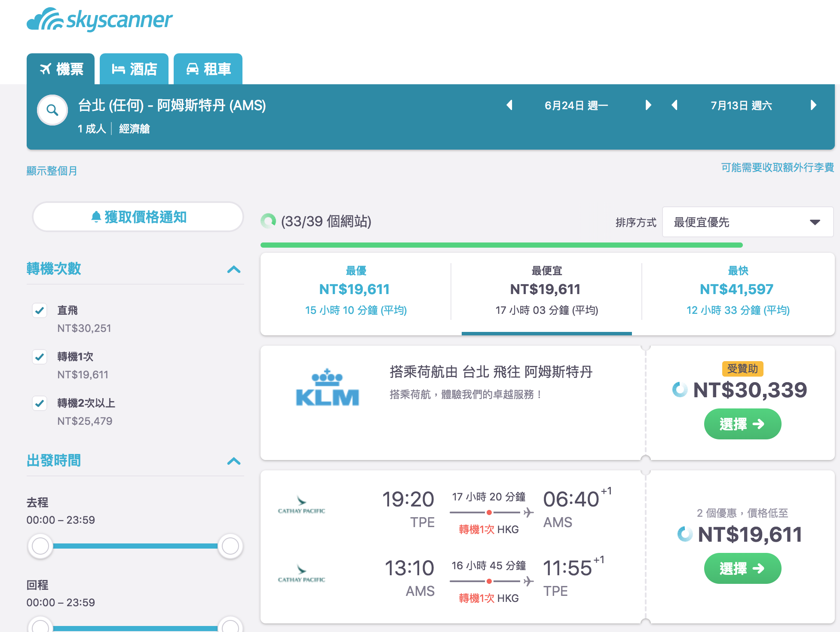The width and height of the screenshot is (840, 632).
Task: Switch to the 酒店 hotels tab
Action: click(x=134, y=69)
